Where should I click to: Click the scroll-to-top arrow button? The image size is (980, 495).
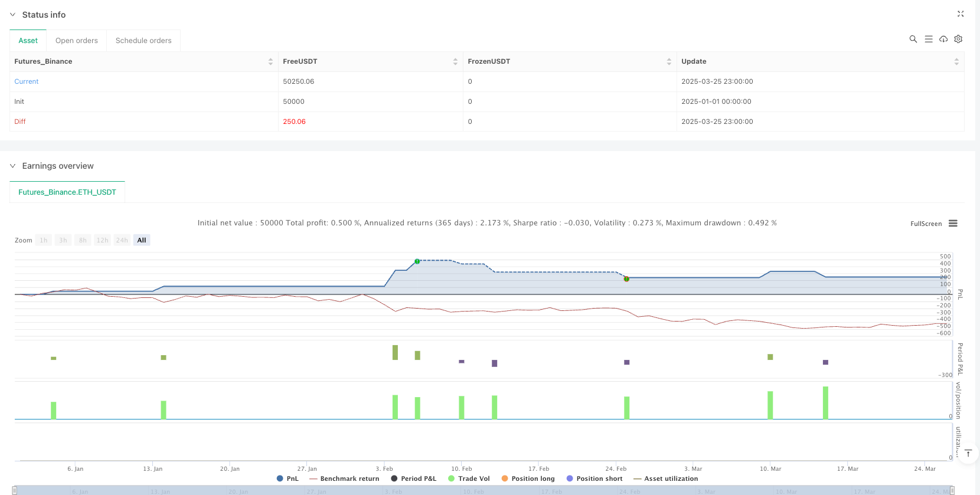968,453
